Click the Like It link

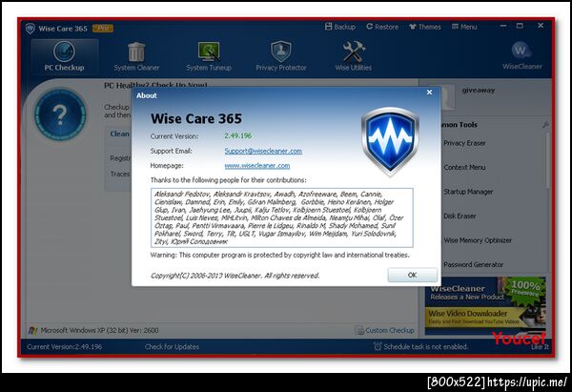tap(540, 347)
